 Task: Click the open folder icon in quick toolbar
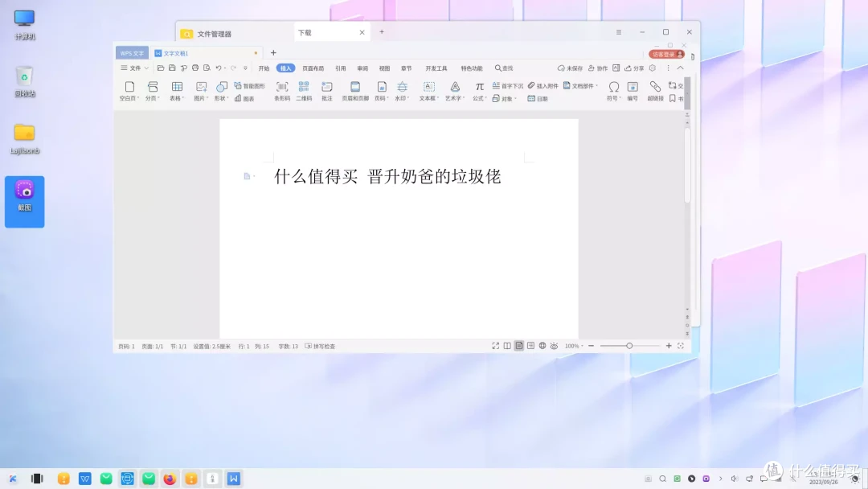(161, 68)
